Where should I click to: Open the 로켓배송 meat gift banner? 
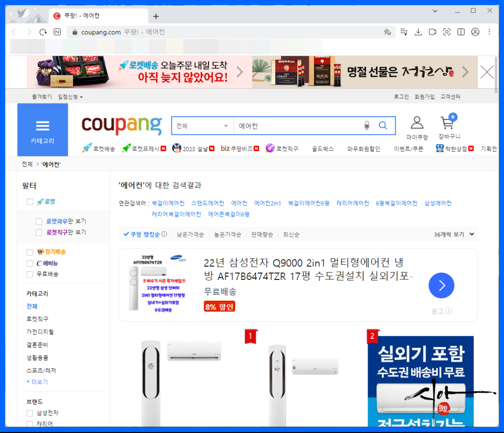pyautogui.click(x=139, y=72)
